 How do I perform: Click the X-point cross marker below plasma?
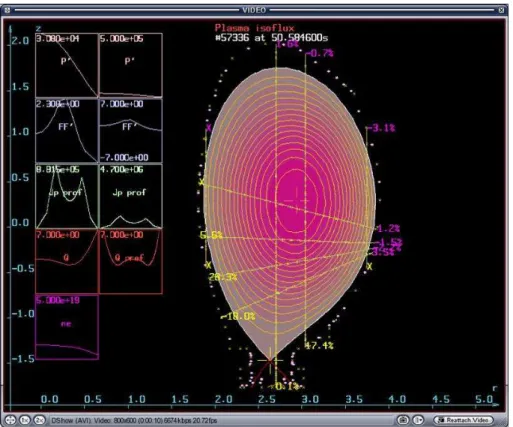270,360
